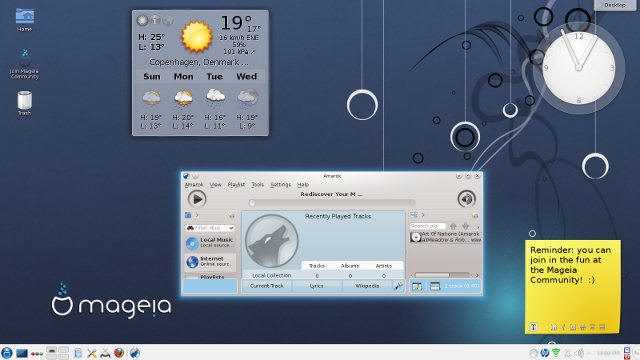Open the Trash desktop icon
Screen dimensions: 640x360
point(24,103)
